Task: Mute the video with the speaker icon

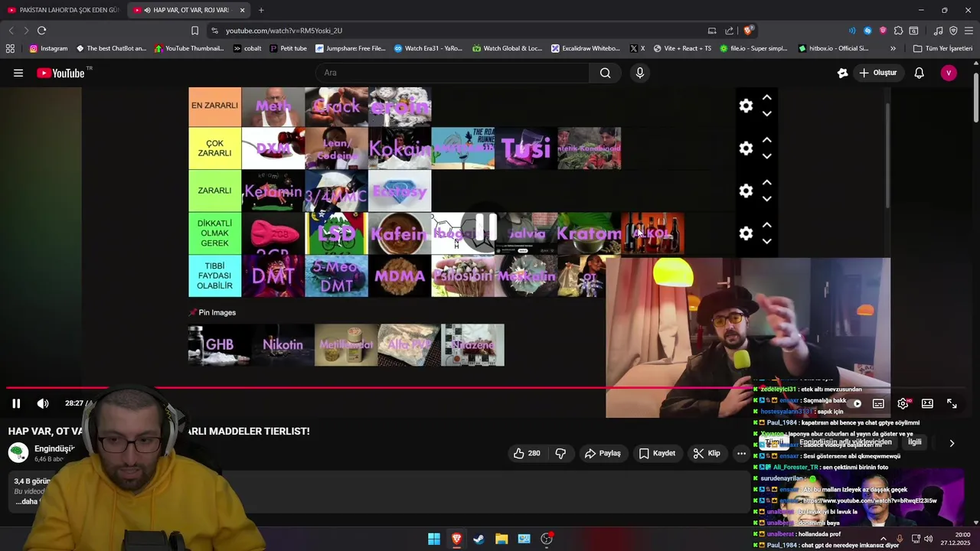Action: [43, 403]
